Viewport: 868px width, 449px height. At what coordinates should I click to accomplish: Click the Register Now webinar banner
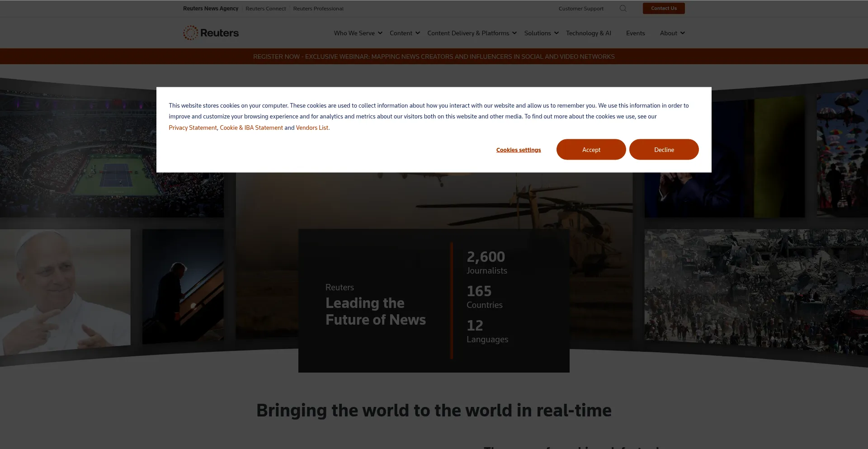coord(434,57)
